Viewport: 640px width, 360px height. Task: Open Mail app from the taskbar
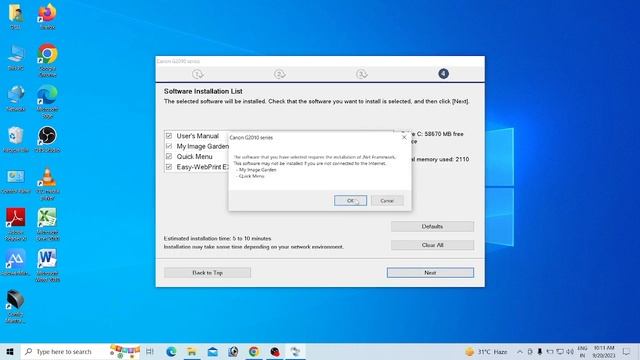pos(213,351)
